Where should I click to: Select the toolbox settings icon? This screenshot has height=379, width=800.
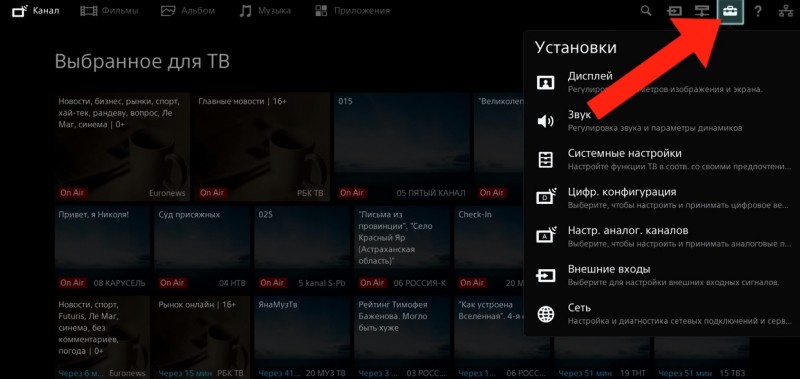[x=730, y=11]
